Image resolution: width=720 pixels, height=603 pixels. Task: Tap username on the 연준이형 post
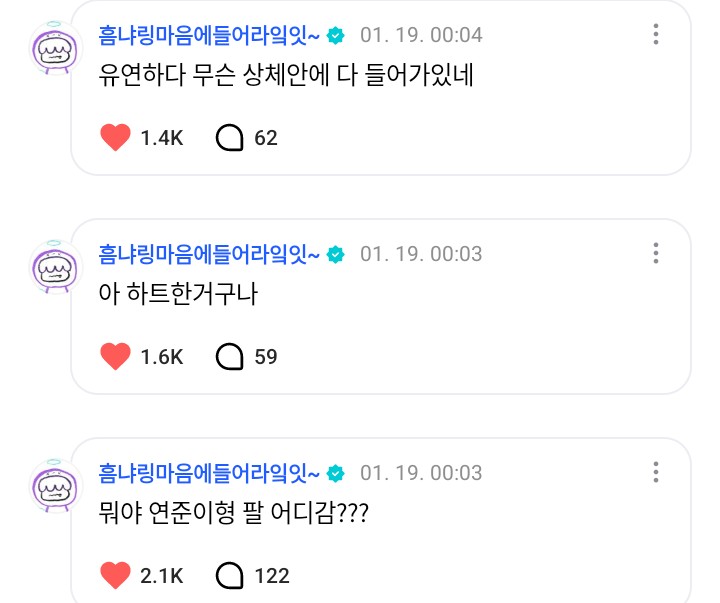(209, 473)
